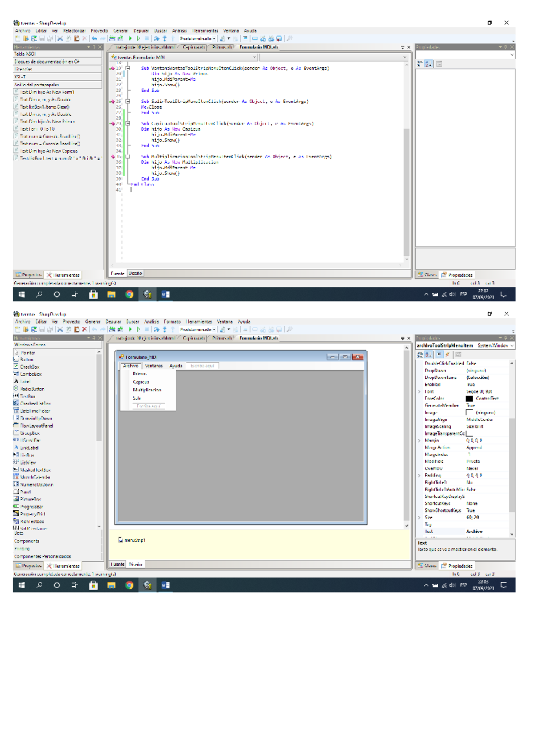Click the Text property value field showing Archivo
This screenshot has height=756, width=535.
487,531
